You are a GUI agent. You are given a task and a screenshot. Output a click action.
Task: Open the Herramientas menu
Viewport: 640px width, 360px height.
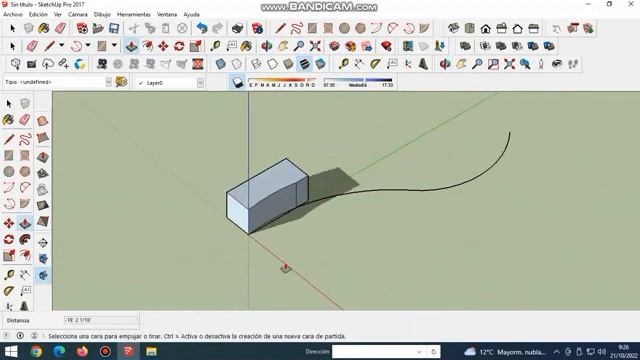tap(134, 14)
